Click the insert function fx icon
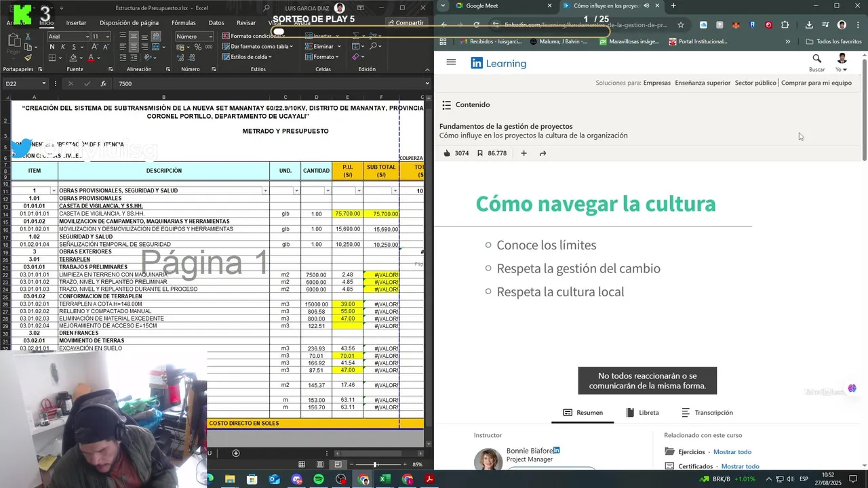The height and width of the screenshot is (488, 868). click(103, 83)
